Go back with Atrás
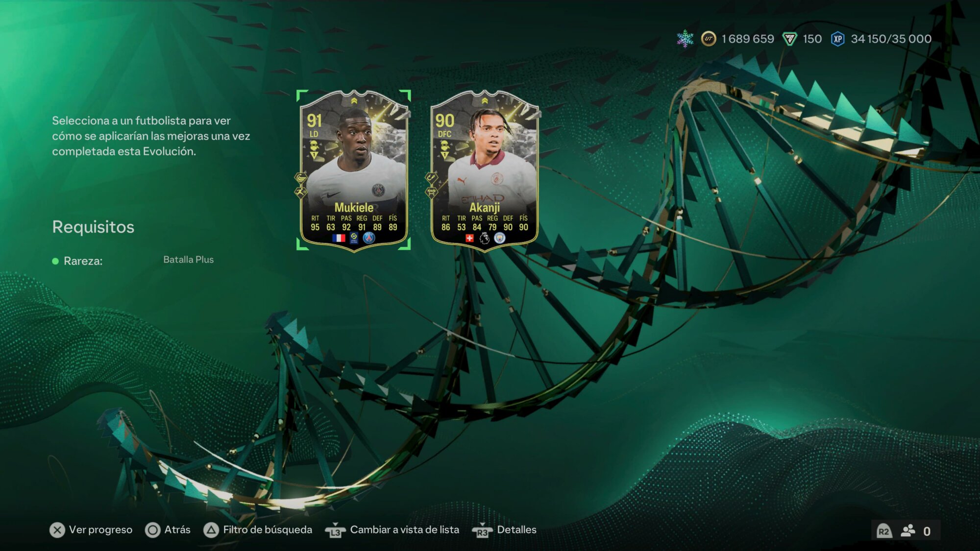 pyautogui.click(x=177, y=530)
